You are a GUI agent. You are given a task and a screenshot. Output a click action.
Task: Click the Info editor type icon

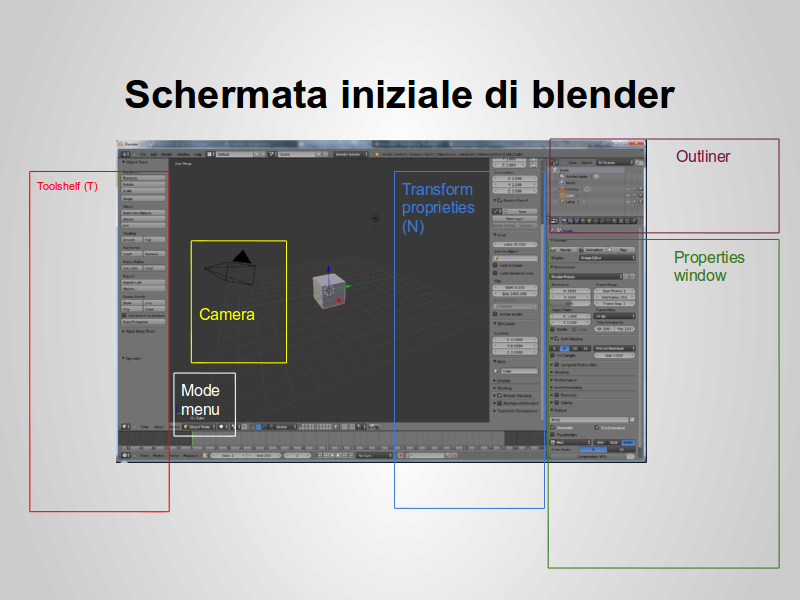click(125, 154)
